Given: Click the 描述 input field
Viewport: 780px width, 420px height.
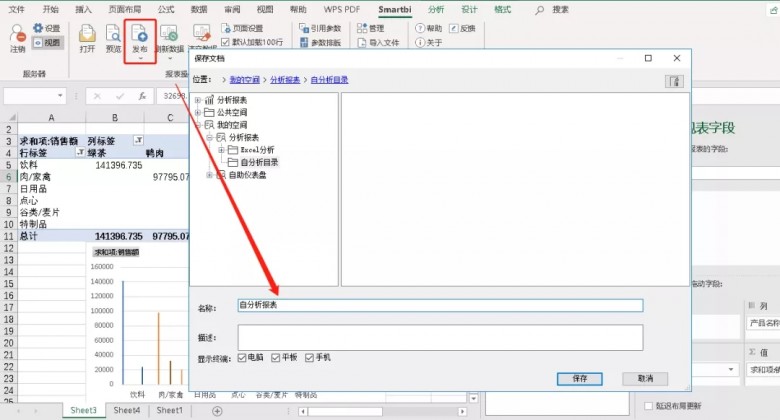Looking at the screenshot, I should (440, 337).
